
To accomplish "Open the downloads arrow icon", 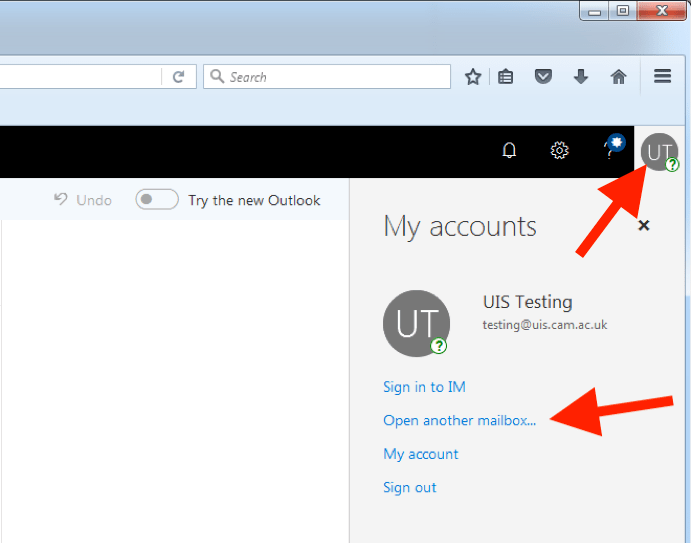I will (x=581, y=77).
